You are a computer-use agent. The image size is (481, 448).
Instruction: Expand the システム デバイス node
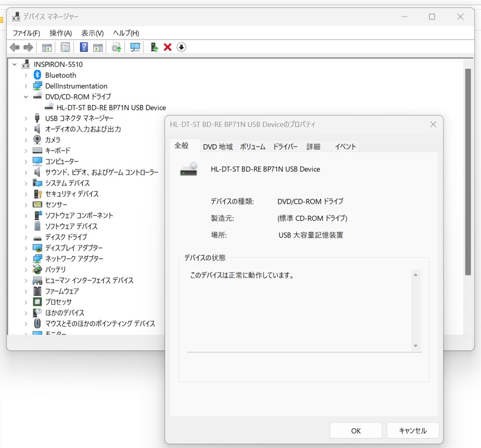[x=26, y=183]
